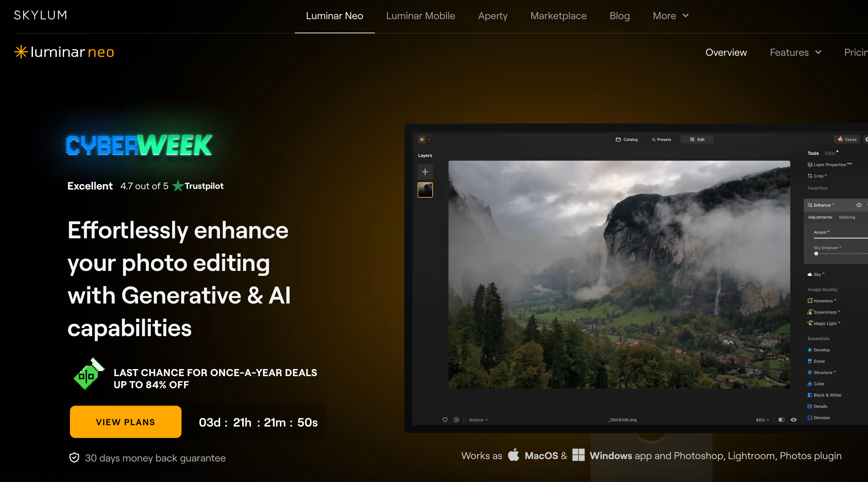
Task: Open the Structure tool
Action: pyautogui.click(x=822, y=372)
